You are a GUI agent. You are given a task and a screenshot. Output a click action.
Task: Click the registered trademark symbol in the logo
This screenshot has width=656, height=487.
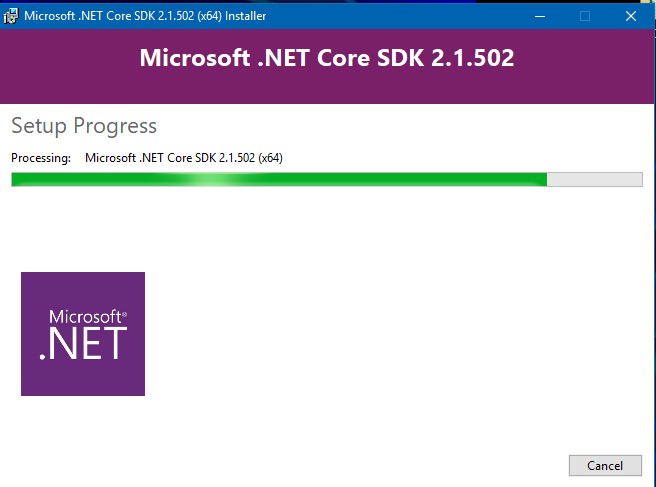124,313
